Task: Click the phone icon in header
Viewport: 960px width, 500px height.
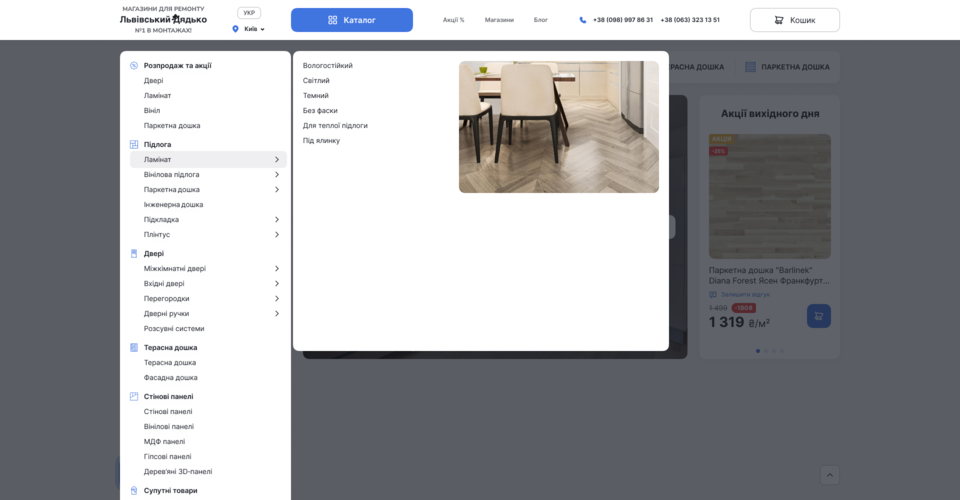Action: pos(582,20)
